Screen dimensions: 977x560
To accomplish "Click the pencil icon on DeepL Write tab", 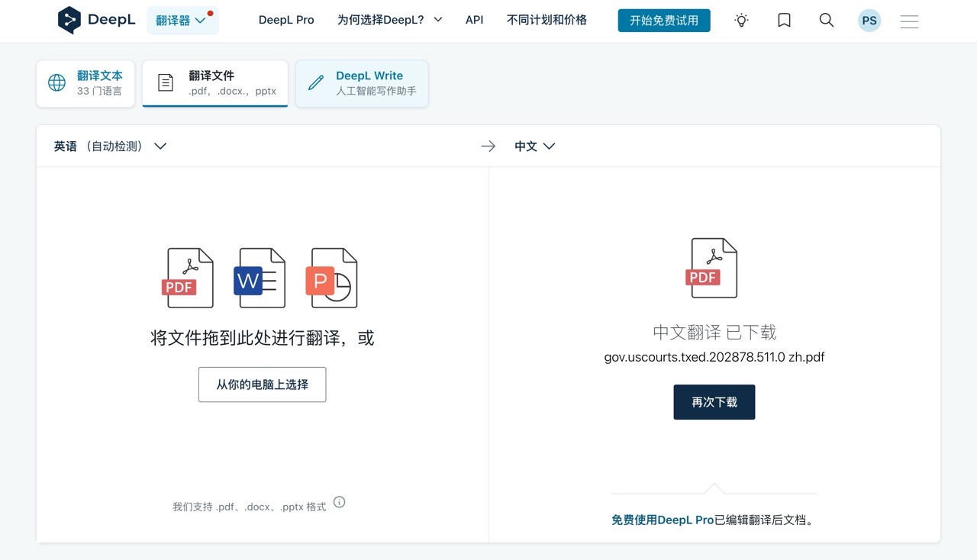I will click(315, 83).
